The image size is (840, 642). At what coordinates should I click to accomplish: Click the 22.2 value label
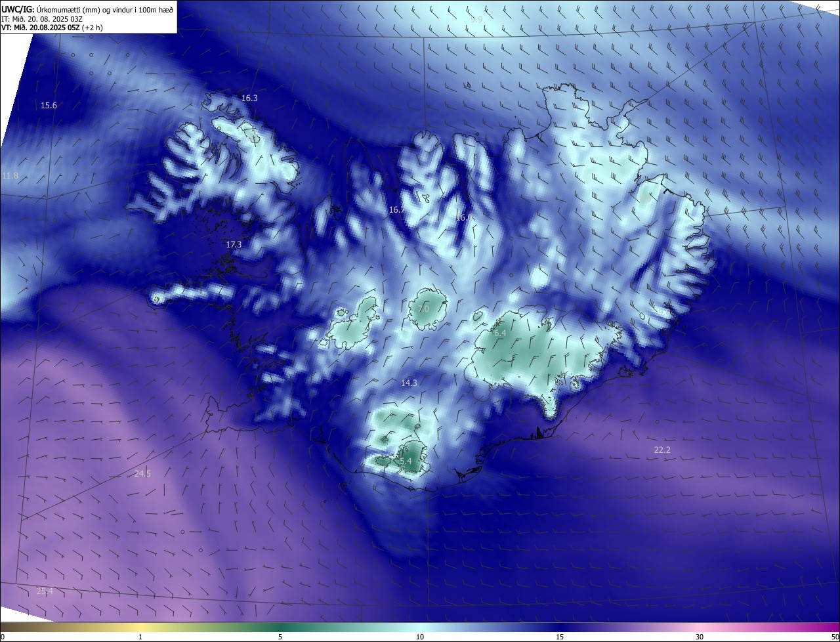(x=662, y=450)
